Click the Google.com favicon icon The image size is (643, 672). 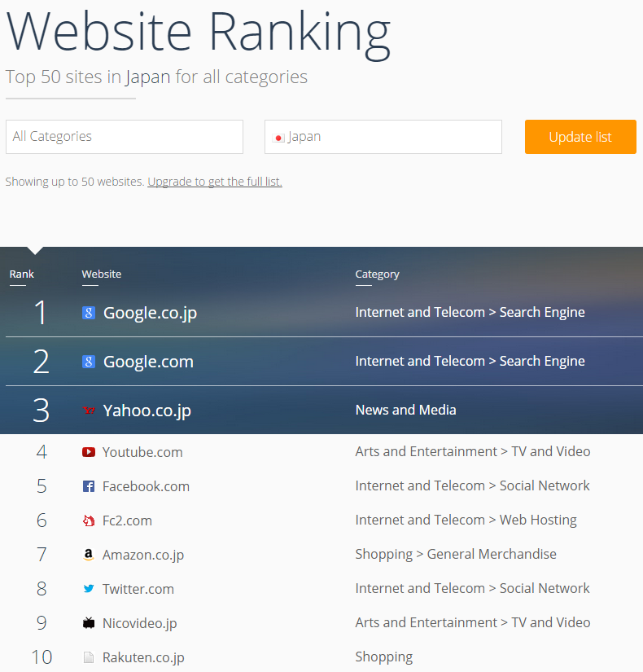tap(89, 362)
